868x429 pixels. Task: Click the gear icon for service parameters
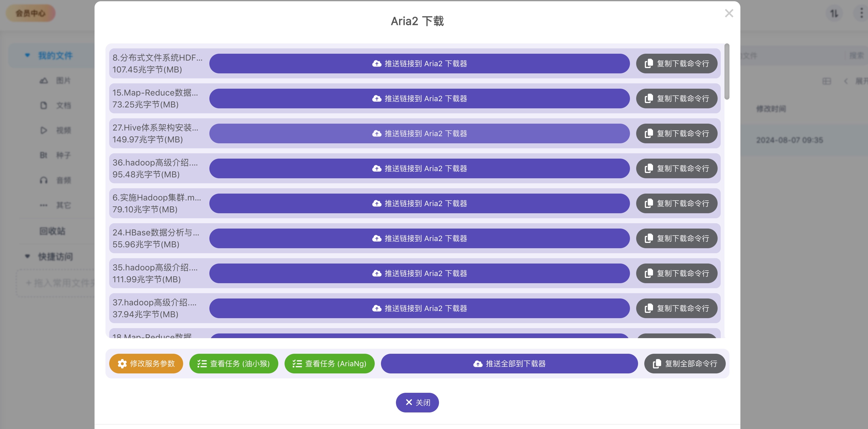click(x=122, y=363)
